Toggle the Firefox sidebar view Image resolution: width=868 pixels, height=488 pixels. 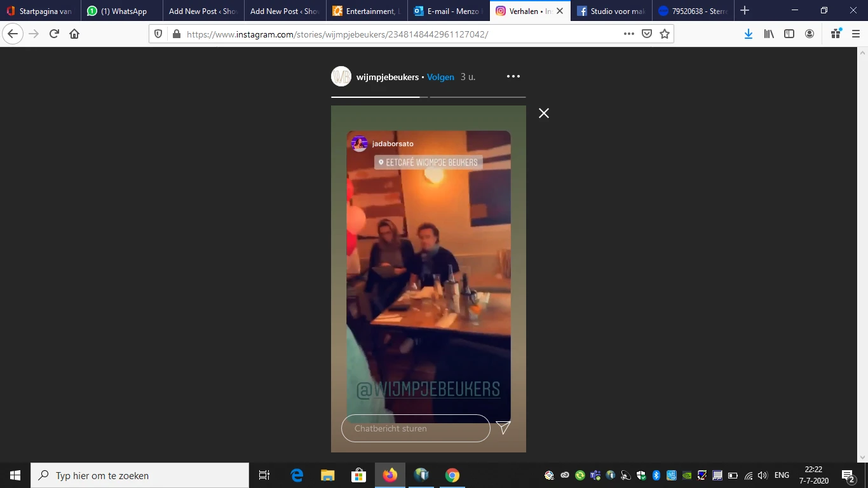click(789, 34)
